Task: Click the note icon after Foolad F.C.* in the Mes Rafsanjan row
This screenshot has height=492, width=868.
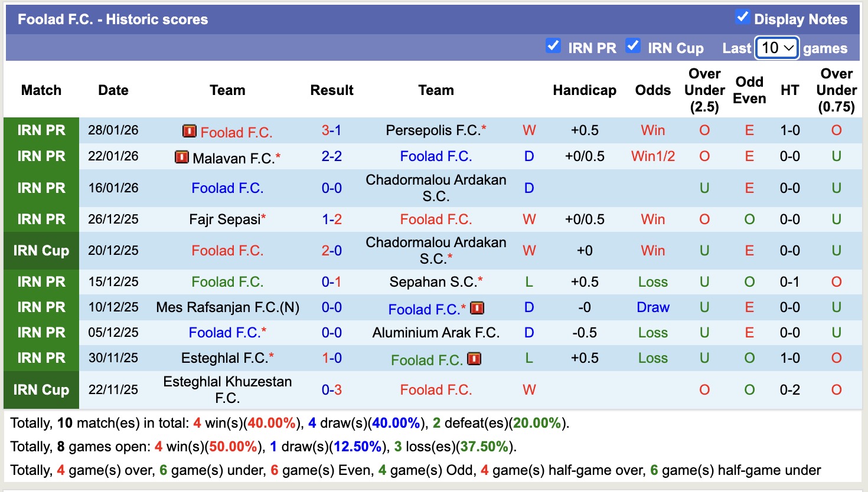Action: point(476,308)
